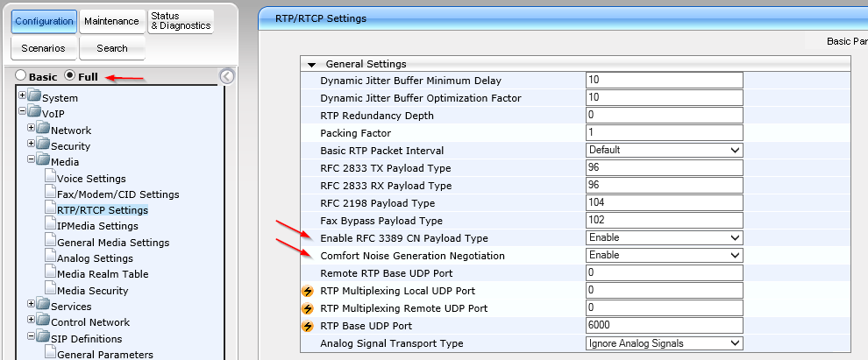Expand the System tree node

pos(23,95)
